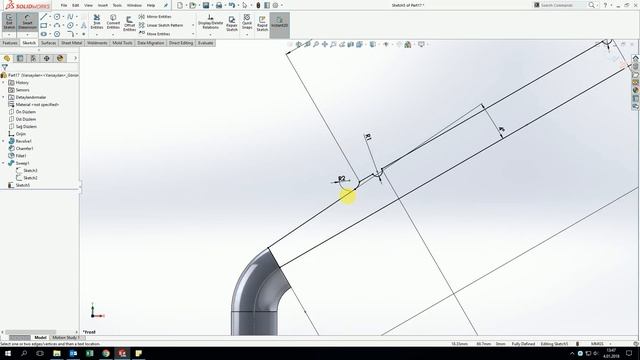Collapse the Sweep1 feature node

point(3,163)
